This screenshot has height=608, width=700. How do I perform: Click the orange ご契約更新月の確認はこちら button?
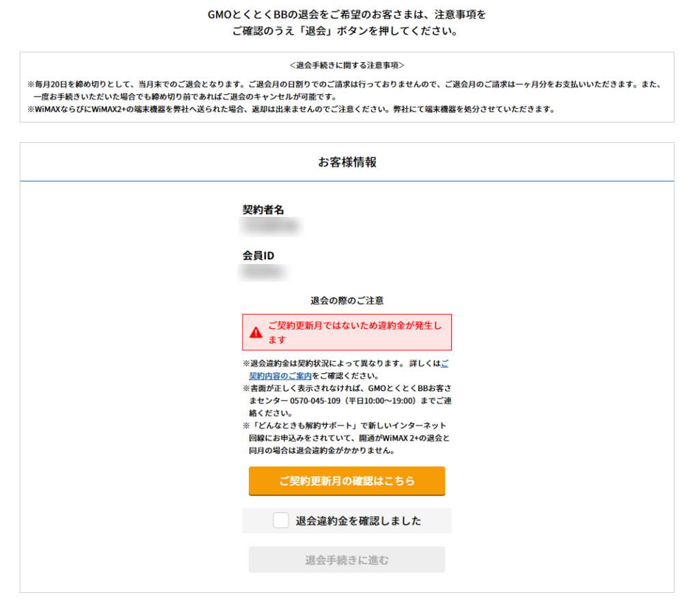pos(347,481)
